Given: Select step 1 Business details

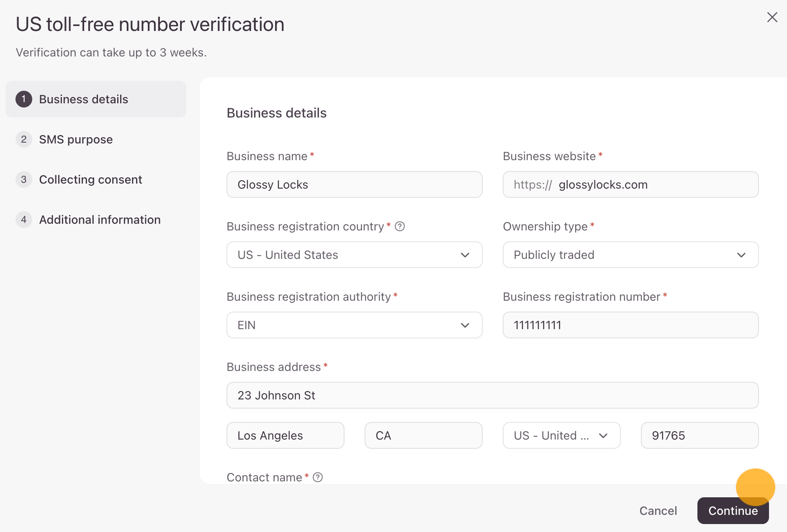Looking at the screenshot, I should (96, 99).
